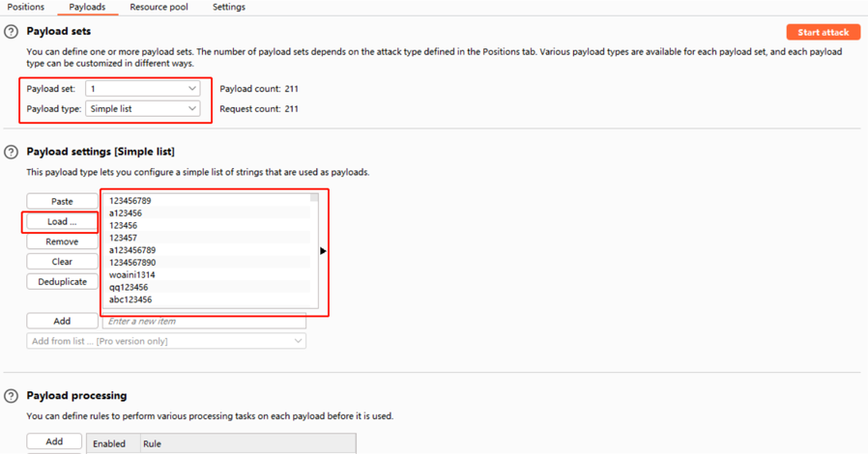
Task: Open help for Payload settings section
Action: pyautogui.click(x=12, y=152)
